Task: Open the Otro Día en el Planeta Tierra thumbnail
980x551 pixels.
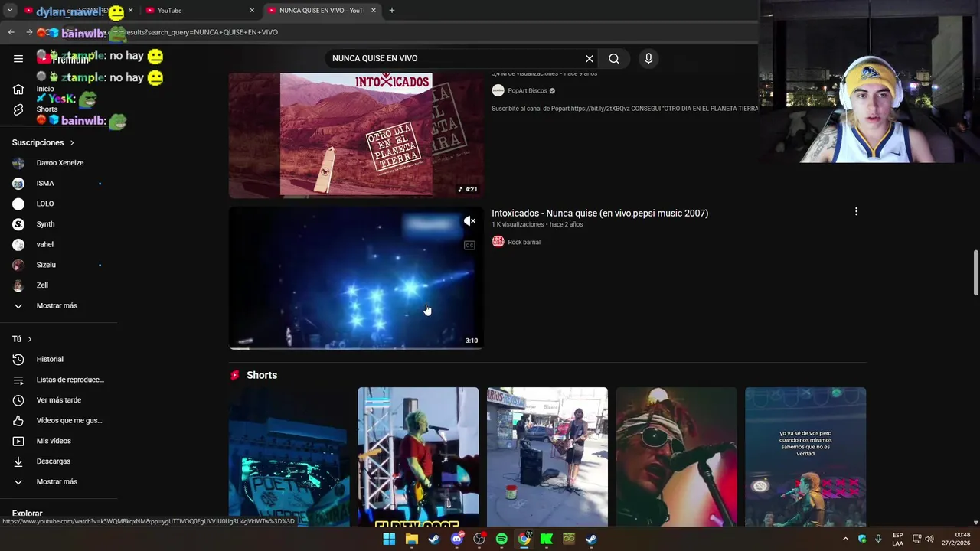Action: pos(356,135)
